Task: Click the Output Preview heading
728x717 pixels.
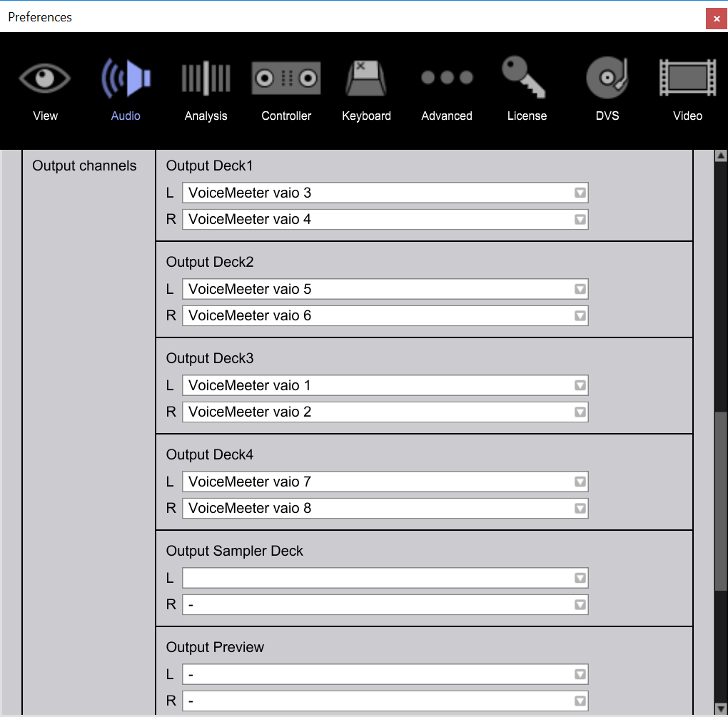Action: [215, 647]
